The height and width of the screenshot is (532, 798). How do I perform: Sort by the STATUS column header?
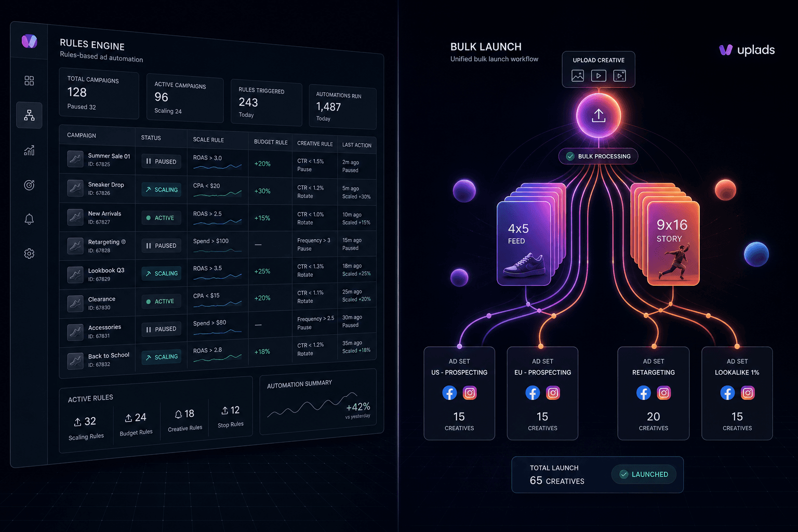click(151, 138)
